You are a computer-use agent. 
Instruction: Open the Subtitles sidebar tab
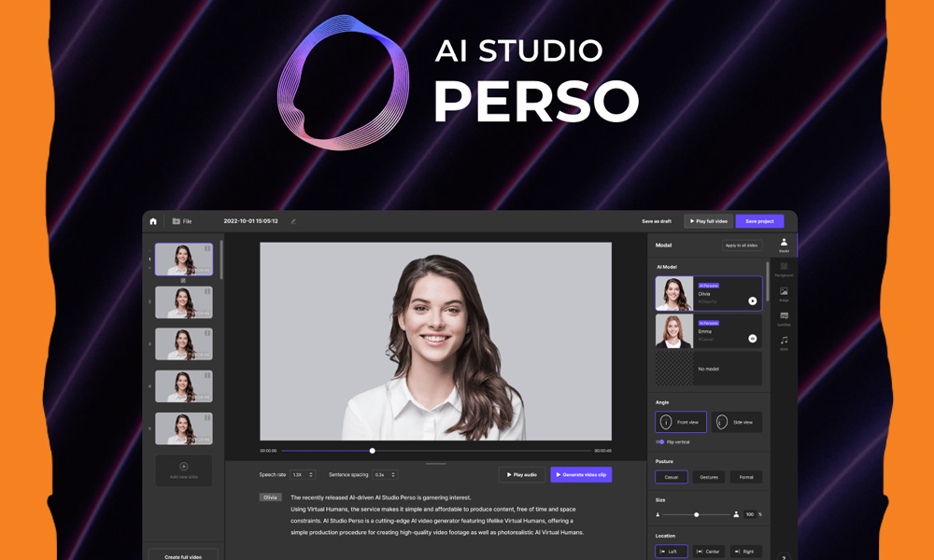point(784,319)
